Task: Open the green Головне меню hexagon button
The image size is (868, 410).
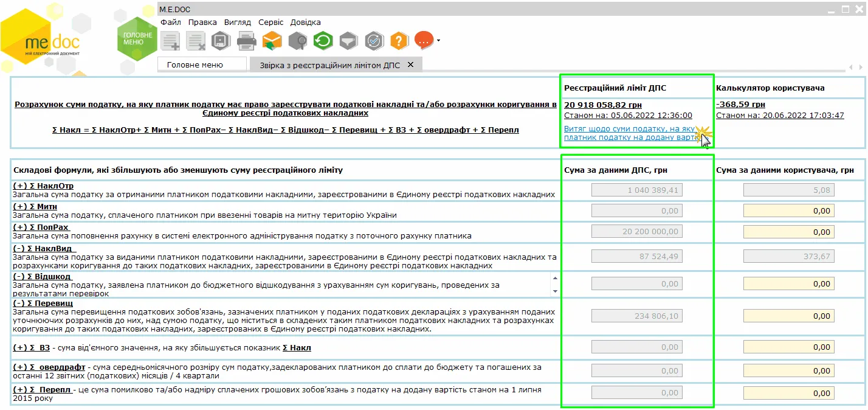Action: pos(137,39)
